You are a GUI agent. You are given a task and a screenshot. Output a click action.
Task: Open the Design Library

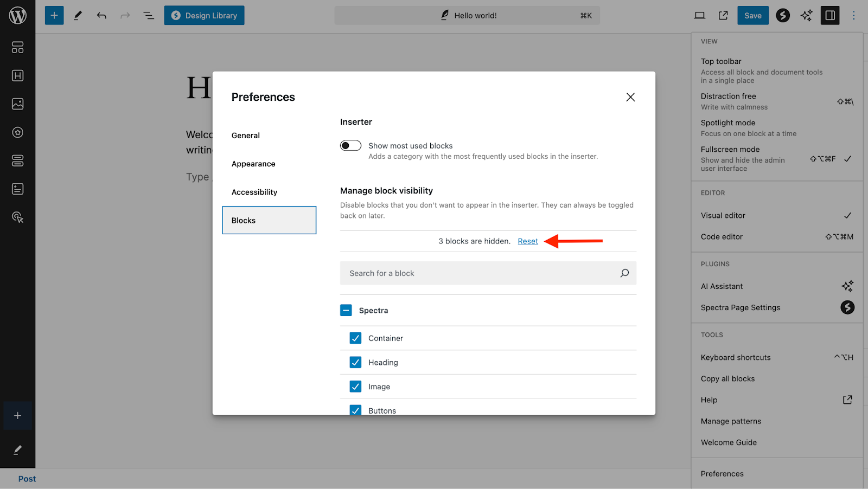pos(205,15)
